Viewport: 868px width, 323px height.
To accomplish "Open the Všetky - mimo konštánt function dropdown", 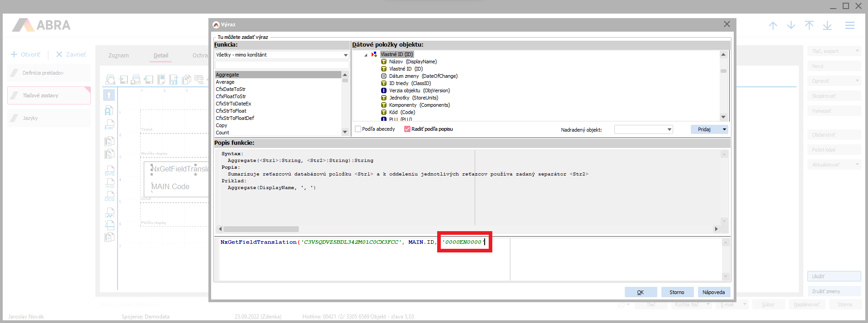I will [x=345, y=55].
